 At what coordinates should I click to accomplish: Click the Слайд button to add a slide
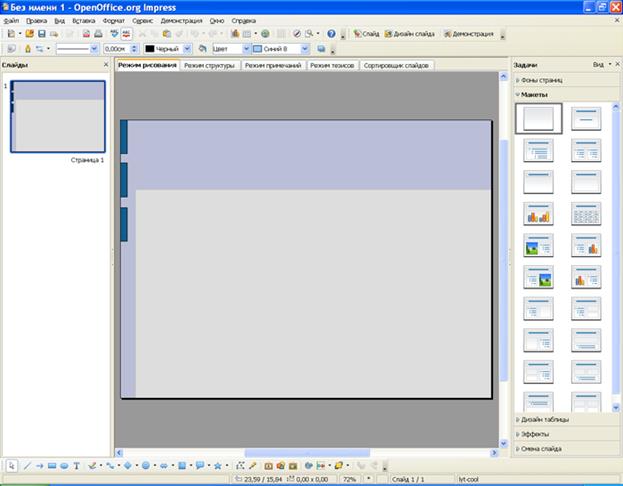[x=366, y=34]
